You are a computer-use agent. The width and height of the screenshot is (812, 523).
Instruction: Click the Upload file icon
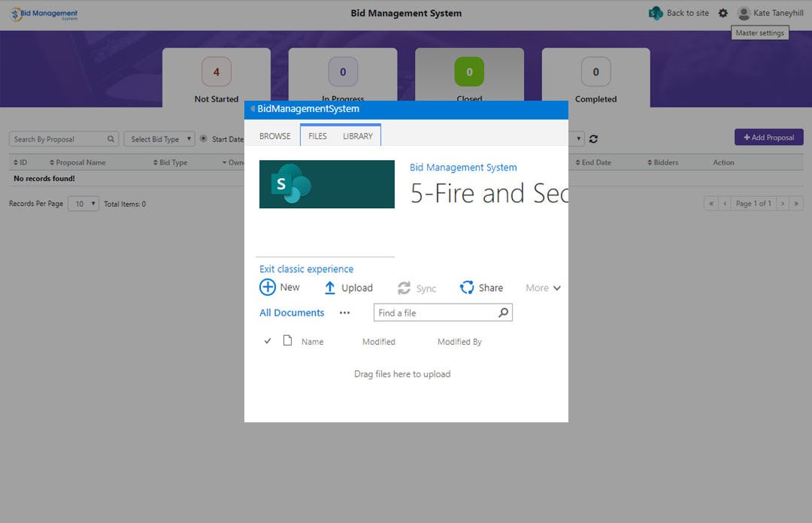point(332,287)
